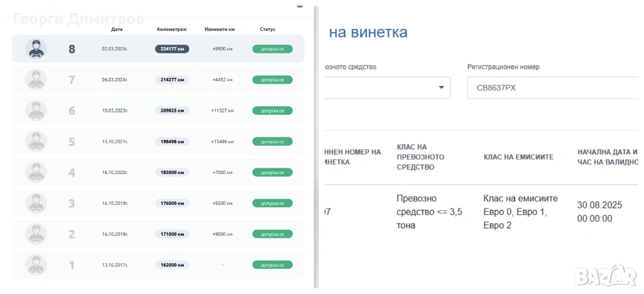Click inspection number 7

pos(72,80)
